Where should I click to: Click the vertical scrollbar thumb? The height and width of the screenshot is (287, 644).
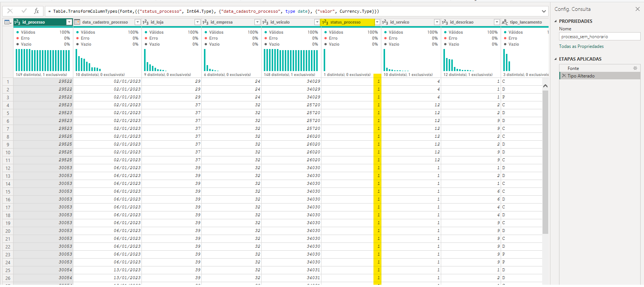(545, 162)
